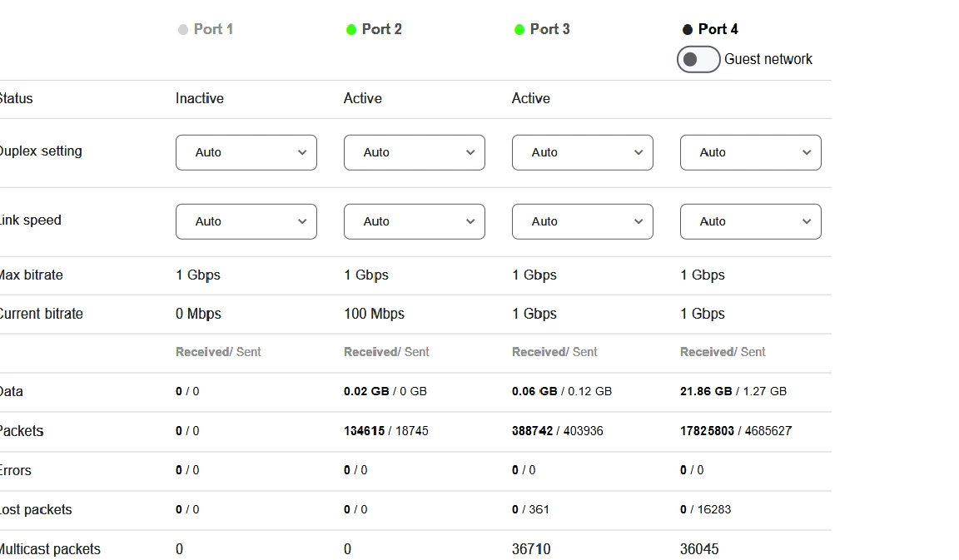Click Port 2 current bitrate 100 Mbps
The image size is (959, 560).
374,314
